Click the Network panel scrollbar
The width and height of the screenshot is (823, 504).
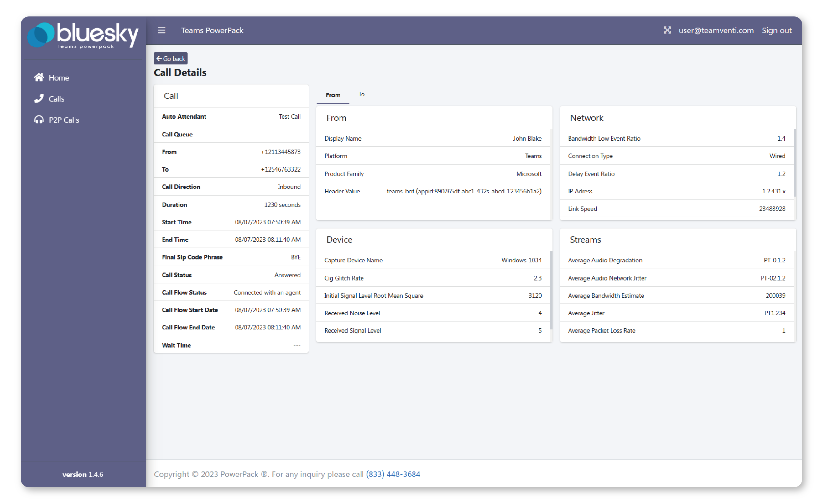pyautogui.click(x=795, y=163)
